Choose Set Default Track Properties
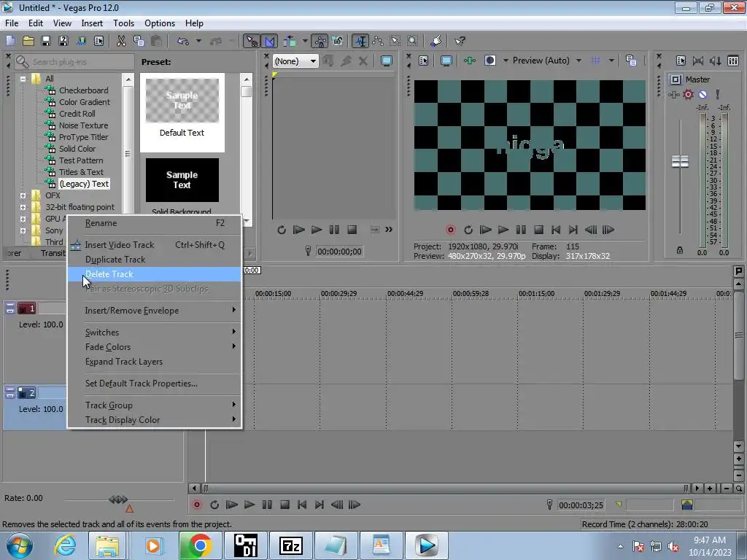Screen dimensions: 747x560 155,384
